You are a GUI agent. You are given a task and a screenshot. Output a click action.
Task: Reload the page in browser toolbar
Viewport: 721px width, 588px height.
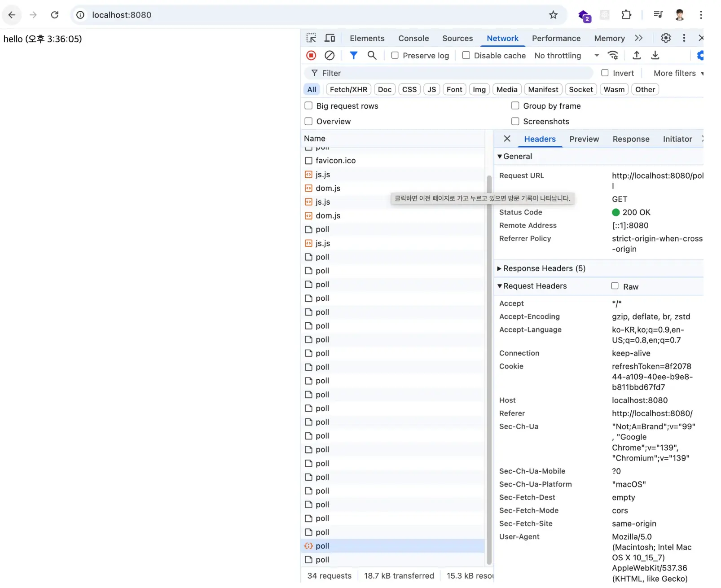(x=55, y=15)
